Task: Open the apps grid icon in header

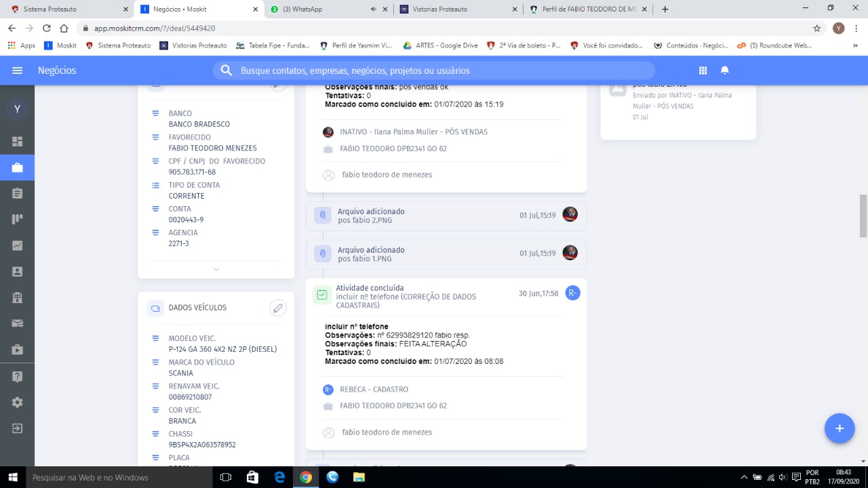Action: coord(703,70)
